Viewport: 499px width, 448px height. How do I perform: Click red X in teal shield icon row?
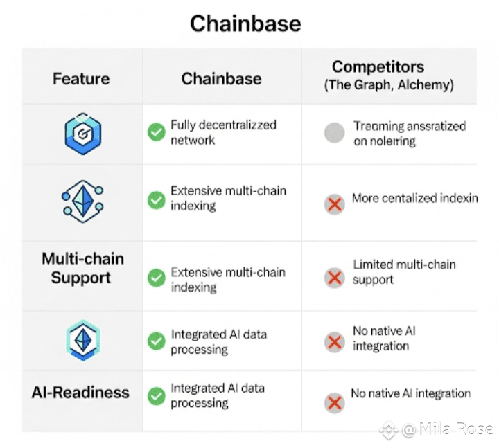(335, 343)
